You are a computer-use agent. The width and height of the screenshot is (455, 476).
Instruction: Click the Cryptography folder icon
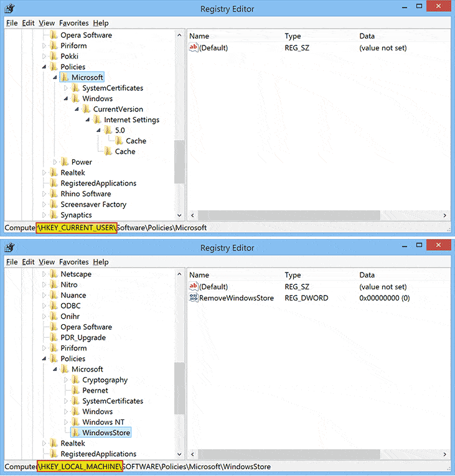75,380
